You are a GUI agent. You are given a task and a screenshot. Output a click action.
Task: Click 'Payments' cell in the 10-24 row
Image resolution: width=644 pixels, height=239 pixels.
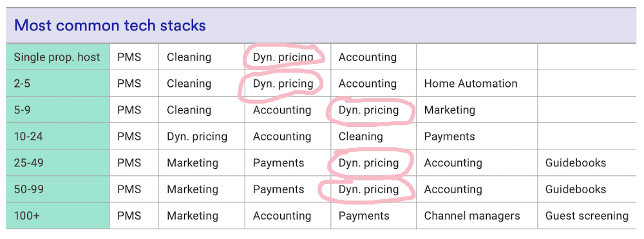click(450, 137)
